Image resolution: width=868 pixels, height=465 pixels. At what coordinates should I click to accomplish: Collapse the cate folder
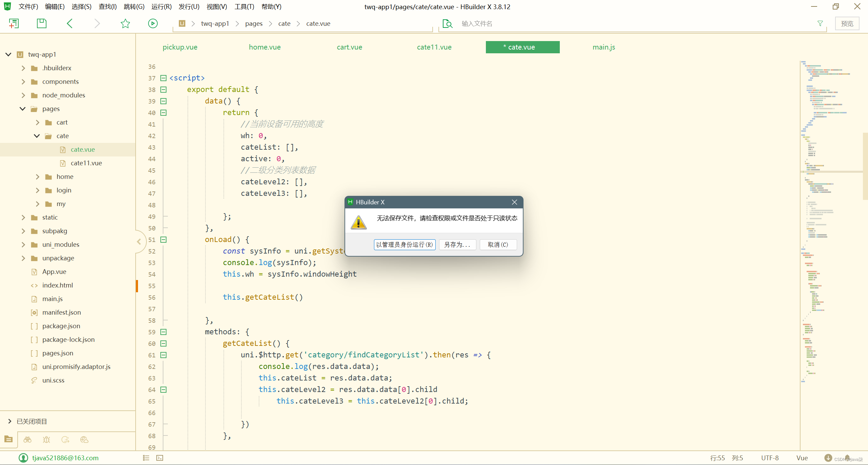point(37,136)
